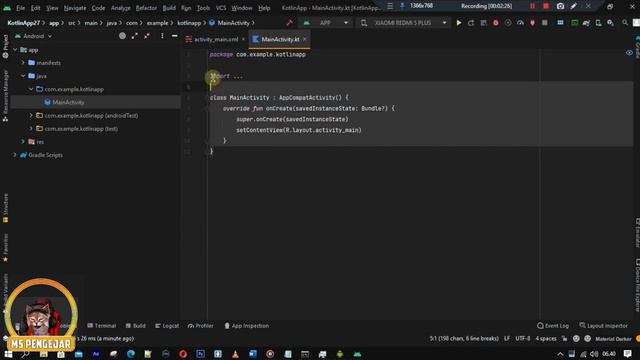Open the AVD Manager toolbar icon
Screen dimensions: 640x360
coord(598,23)
